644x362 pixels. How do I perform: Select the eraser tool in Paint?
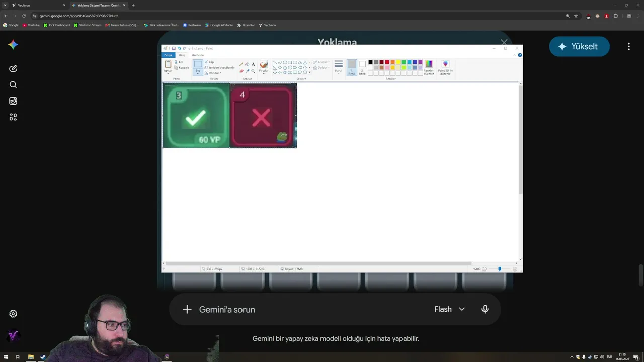click(241, 71)
